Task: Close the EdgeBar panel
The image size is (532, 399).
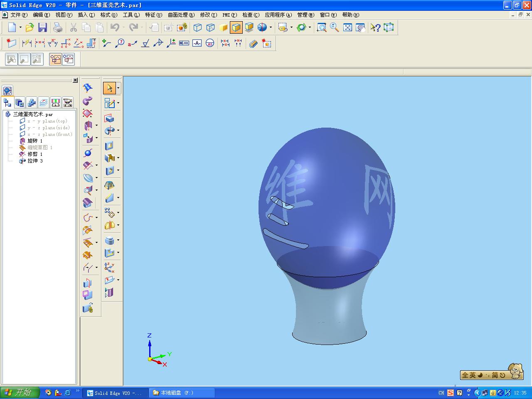Action: [x=75, y=80]
